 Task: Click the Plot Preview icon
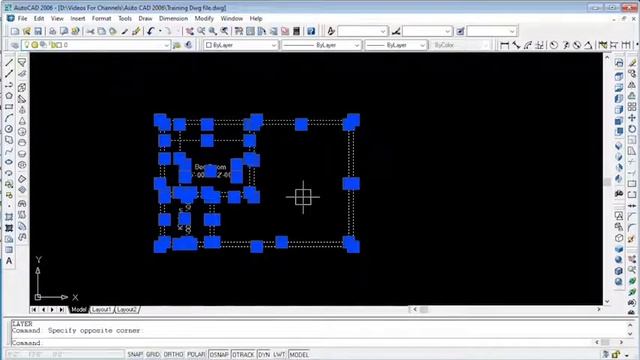click(x=64, y=31)
